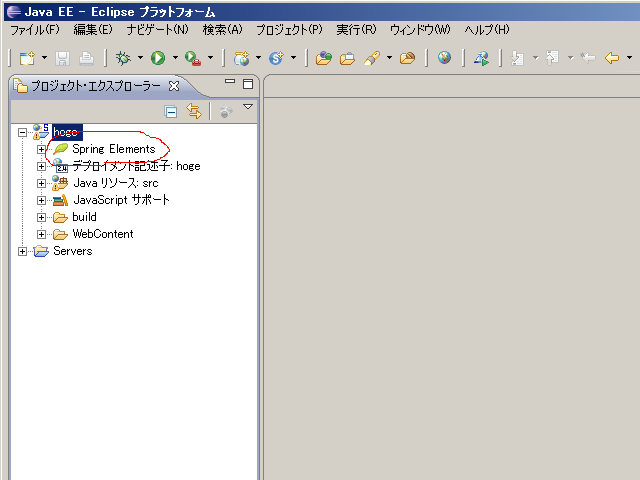This screenshot has width=640, height=480.
Task: Close the プロジェクト・エクスプローラー view tab
Action: [174, 86]
